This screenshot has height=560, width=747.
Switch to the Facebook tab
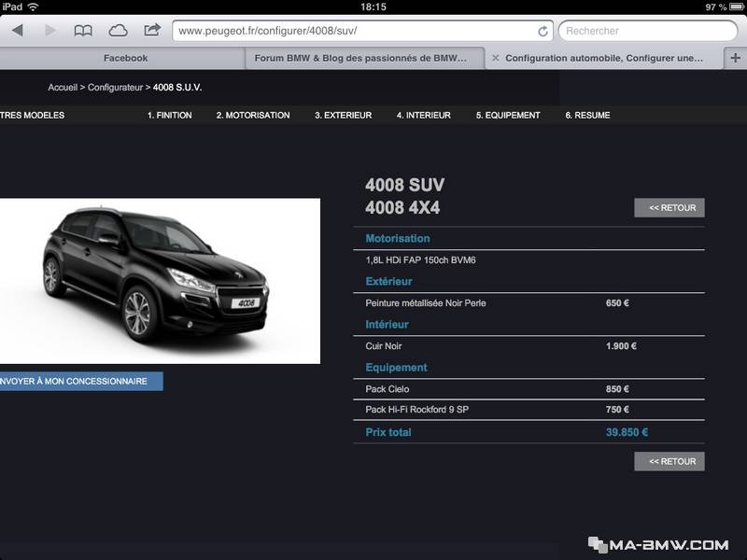click(122, 58)
